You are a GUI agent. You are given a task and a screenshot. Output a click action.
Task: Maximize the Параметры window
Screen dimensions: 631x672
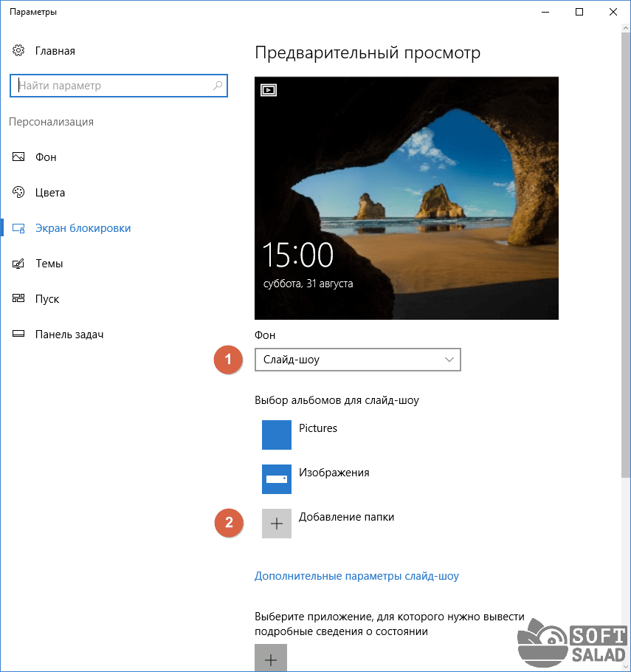click(579, 12)
